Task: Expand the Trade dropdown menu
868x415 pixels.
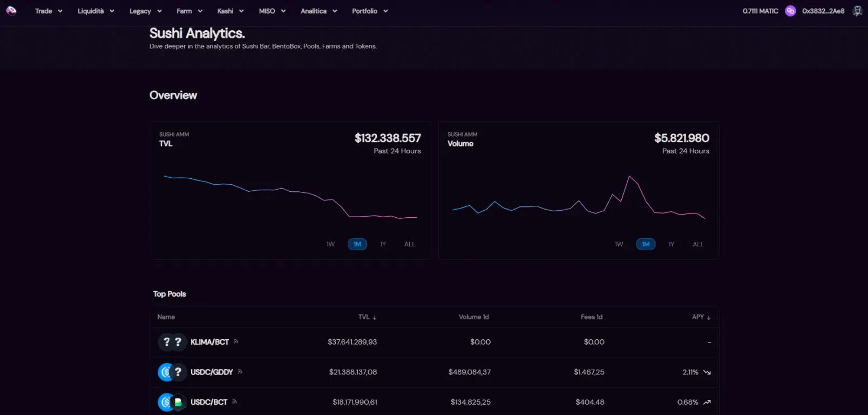Action: pos(49,11)
